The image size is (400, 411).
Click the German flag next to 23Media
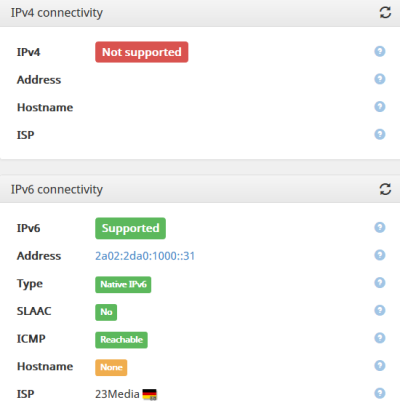[150, 394]
